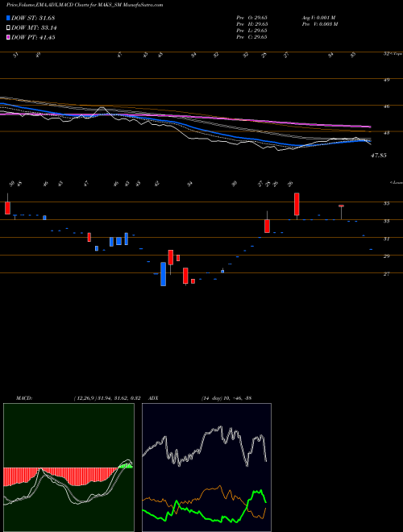This screenshot has width=403, height=532.
Task: Click the blue DOW ST legend swatch
Action: coord(8,18)
